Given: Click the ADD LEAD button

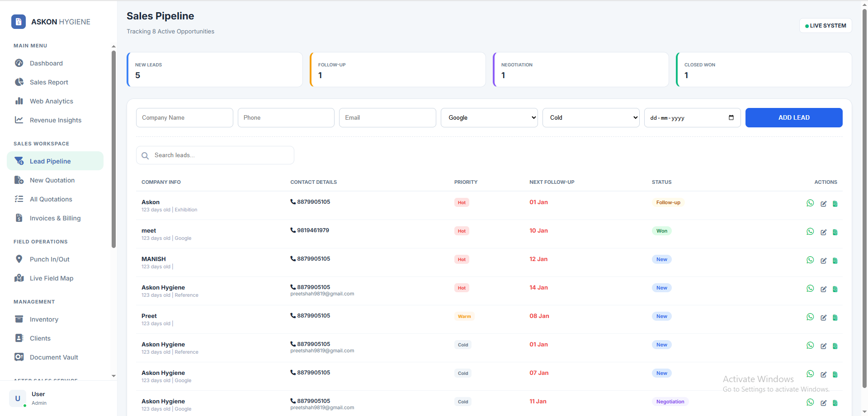Looking at the screenshot, I should coord(794,117).
